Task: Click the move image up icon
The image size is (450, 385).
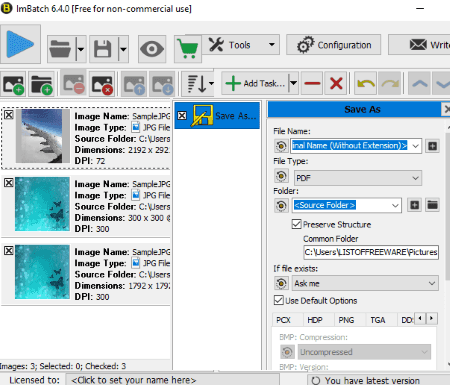Action: coord(134,84)
